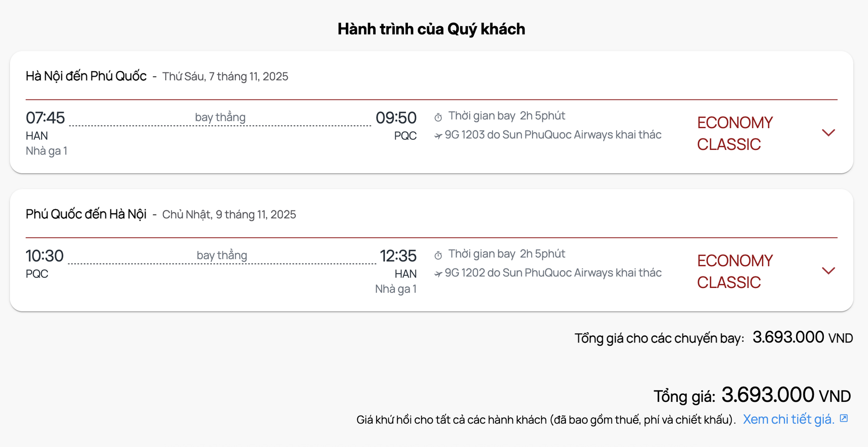Select the 07:45 departure time from HAN

[45, 118]
